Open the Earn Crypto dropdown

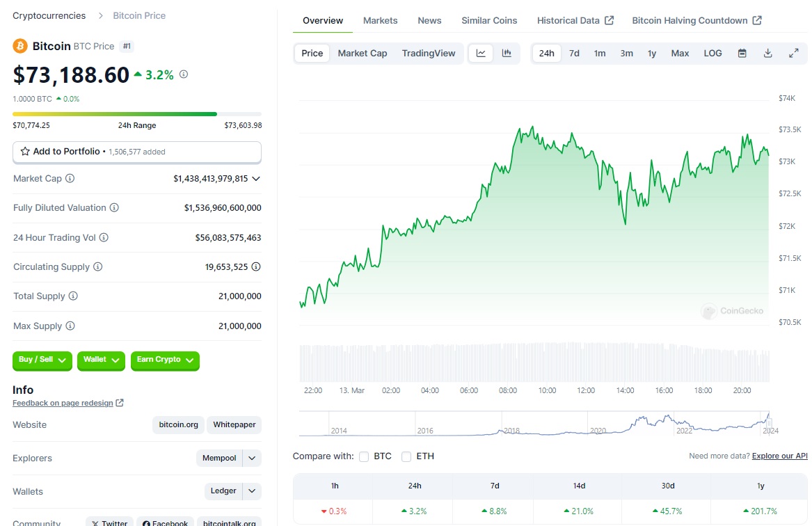pyautogui.click(x=165, y=360)
